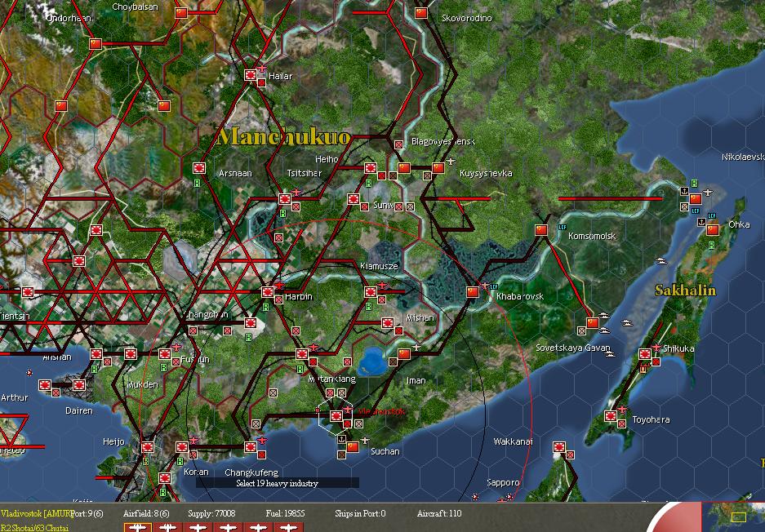Select the red flag base below Ondorhaan

[96, 44]
